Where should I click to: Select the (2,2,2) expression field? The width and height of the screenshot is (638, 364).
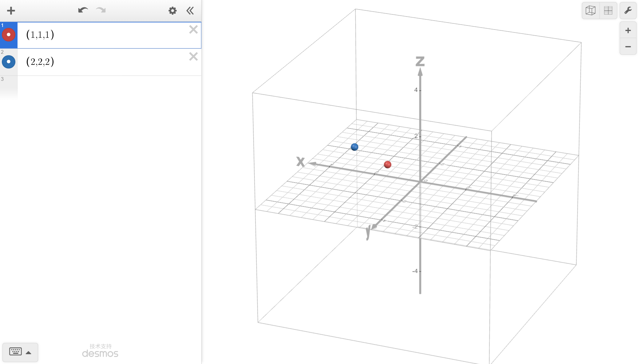pyautogui.click(x=109, y=62)
